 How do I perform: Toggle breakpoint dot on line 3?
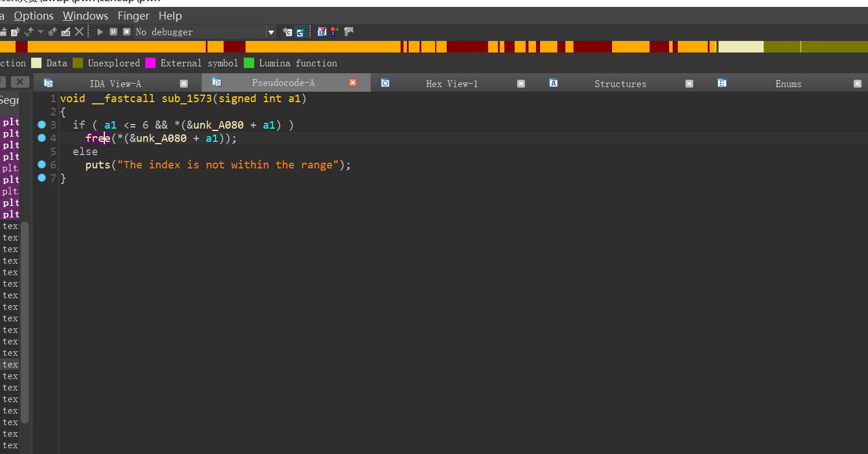pyautogui.click(x=41, y=125)
